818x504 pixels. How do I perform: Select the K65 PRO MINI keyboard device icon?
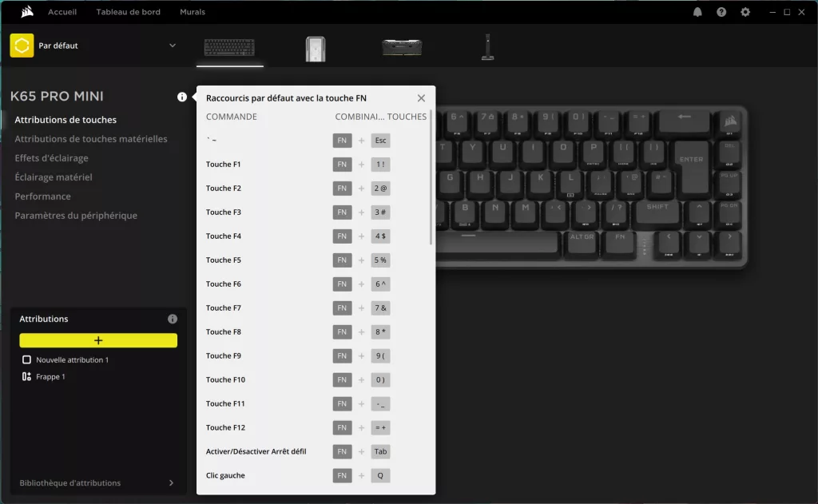[x=228, y=46]
